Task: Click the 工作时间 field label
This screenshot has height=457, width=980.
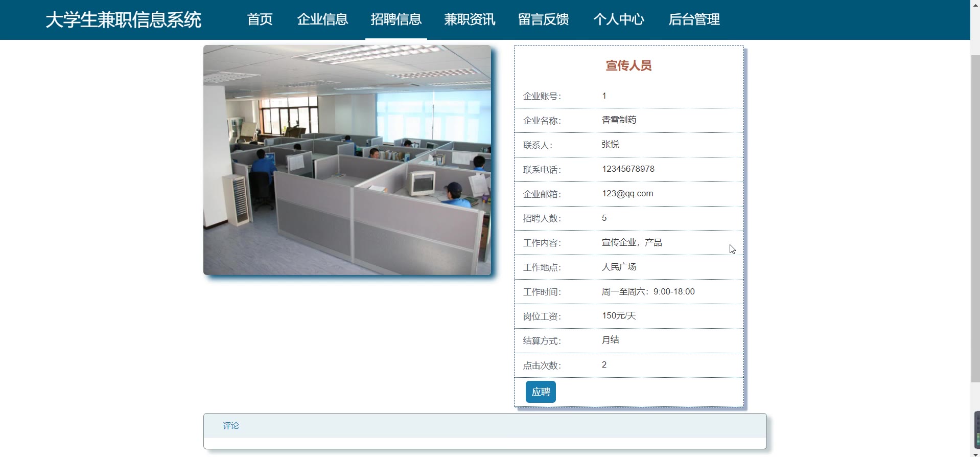Action: (x=542, y=292)
